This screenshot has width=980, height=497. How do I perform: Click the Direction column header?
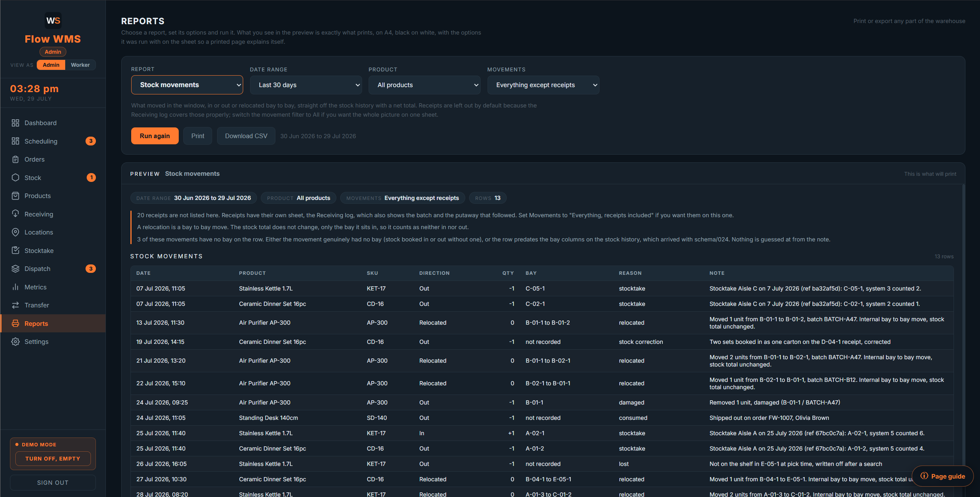[434, 273]
